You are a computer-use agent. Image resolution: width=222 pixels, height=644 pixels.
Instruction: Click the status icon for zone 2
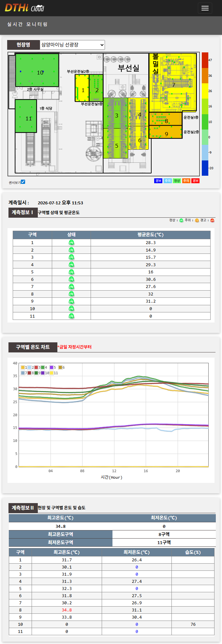coord(71,250)
